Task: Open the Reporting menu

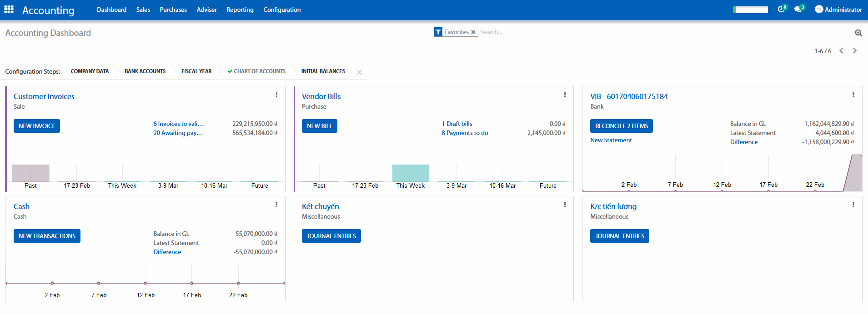Action: [240, 10]
